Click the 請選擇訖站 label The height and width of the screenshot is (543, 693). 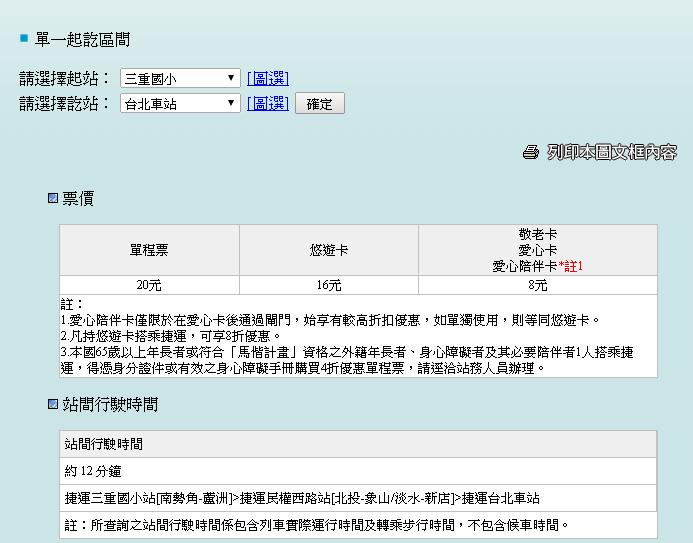pos(64,103)
